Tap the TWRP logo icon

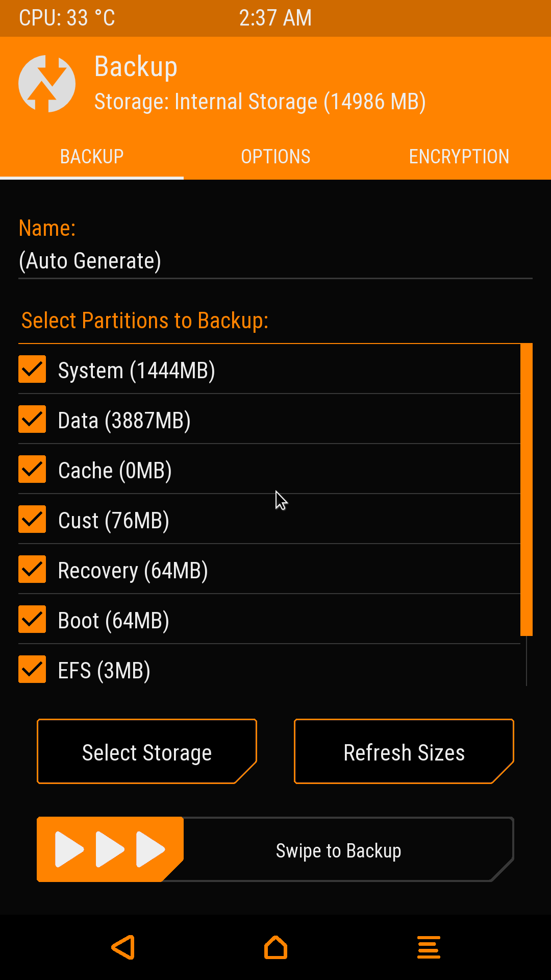(47, 84)
